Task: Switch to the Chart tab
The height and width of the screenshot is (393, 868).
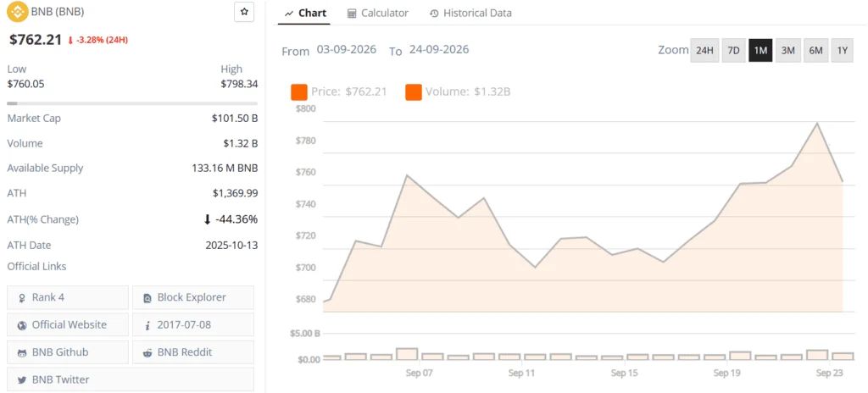Action: point(305,13)
